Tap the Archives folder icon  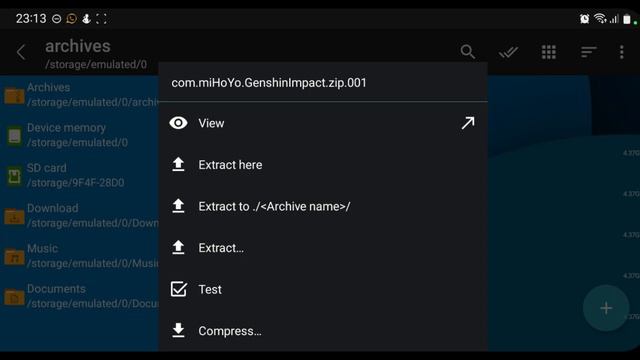point(14,96)
